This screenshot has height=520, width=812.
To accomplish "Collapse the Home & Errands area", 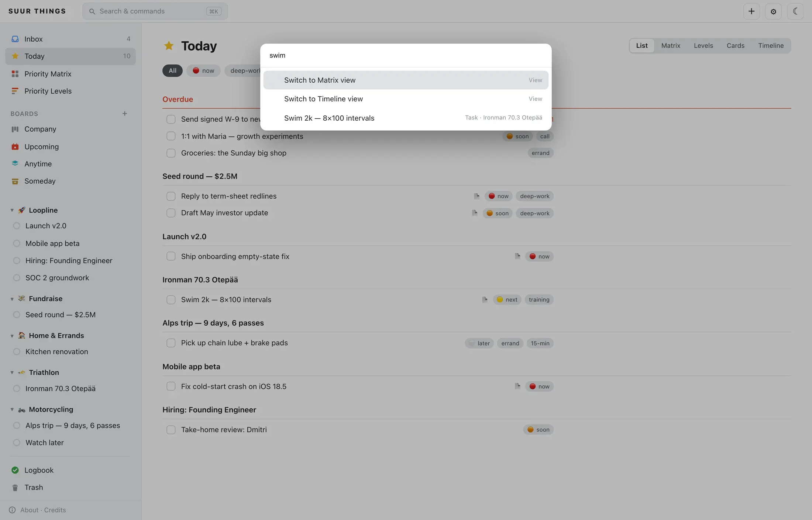I will tap(12, 336).
